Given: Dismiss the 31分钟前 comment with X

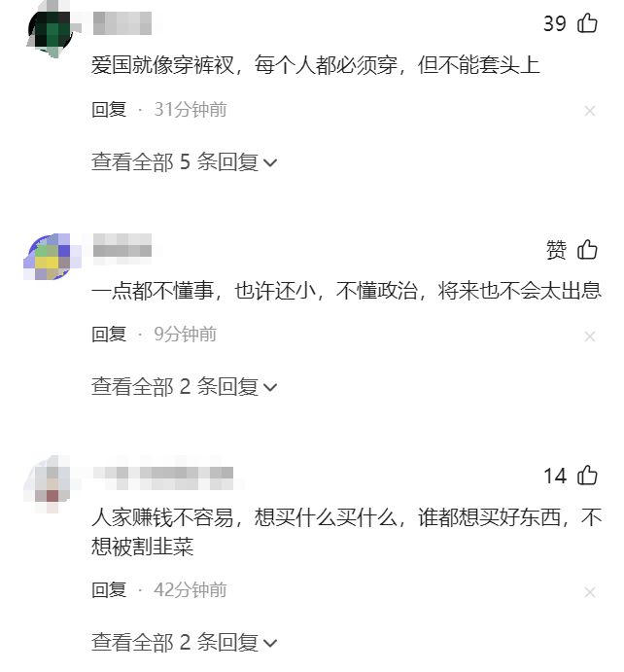Looking at the screenshot, I should point(590,111).
